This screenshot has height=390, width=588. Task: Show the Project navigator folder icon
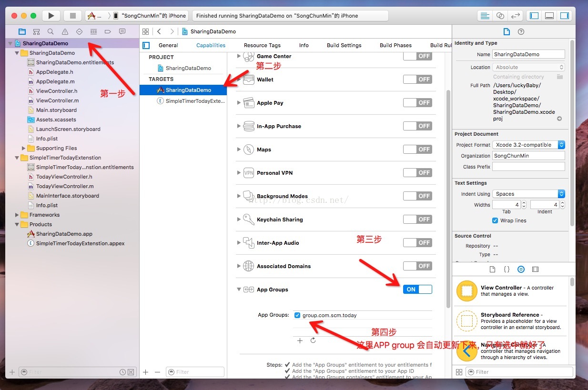coord(22,31)
